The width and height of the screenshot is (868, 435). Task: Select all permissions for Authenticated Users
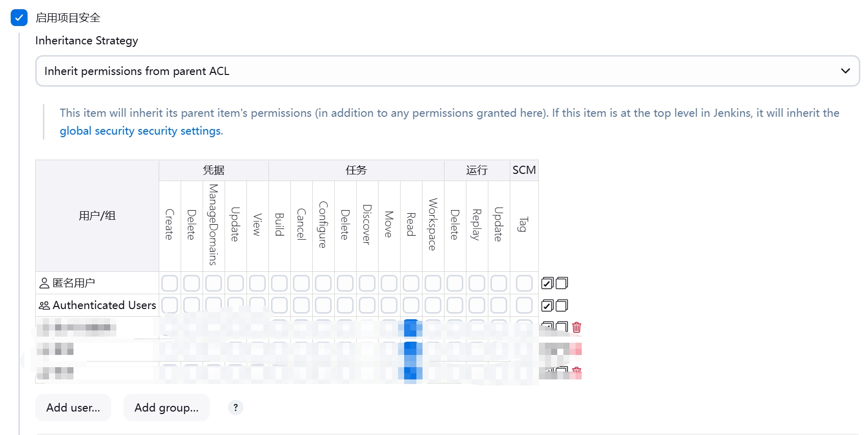tap(547, 305)
